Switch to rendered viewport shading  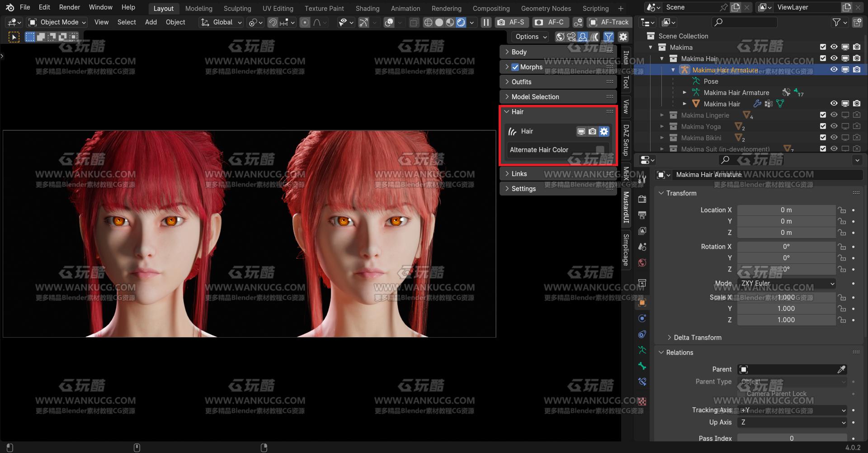coord(461,22)
